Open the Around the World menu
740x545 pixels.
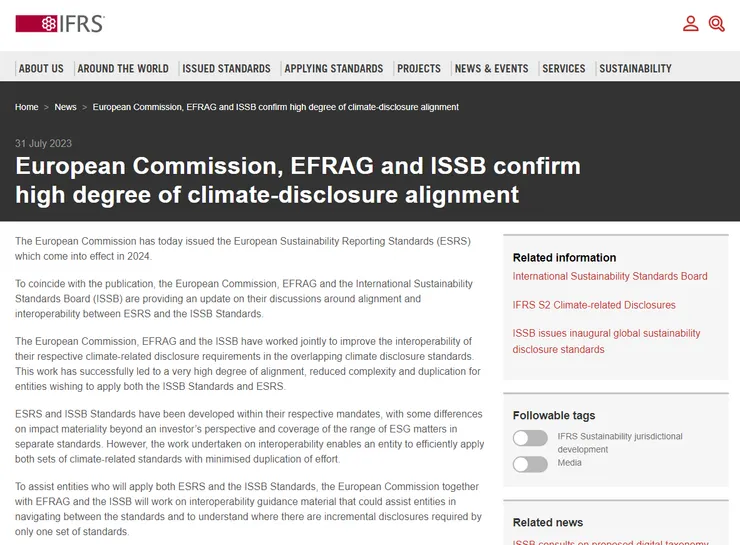point(123,68)
